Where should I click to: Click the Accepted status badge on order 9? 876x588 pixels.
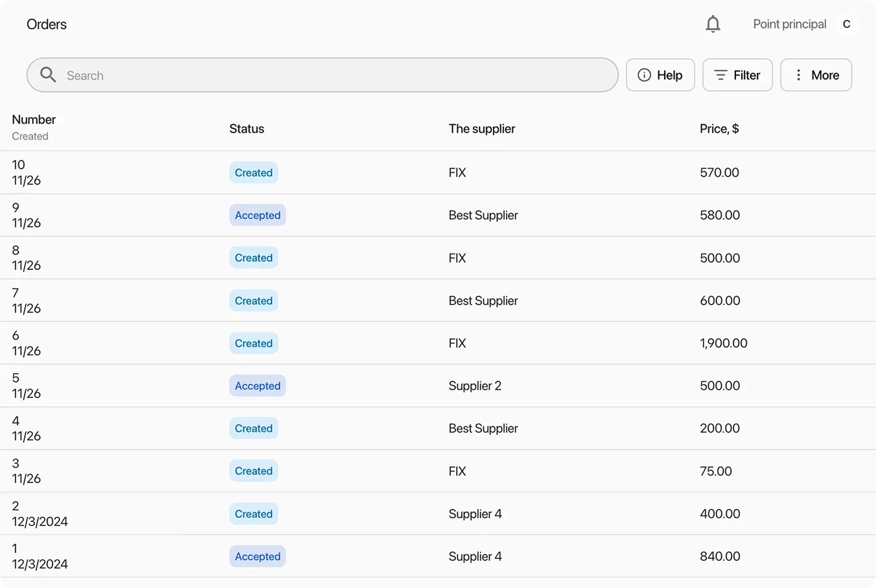point(257,215)
